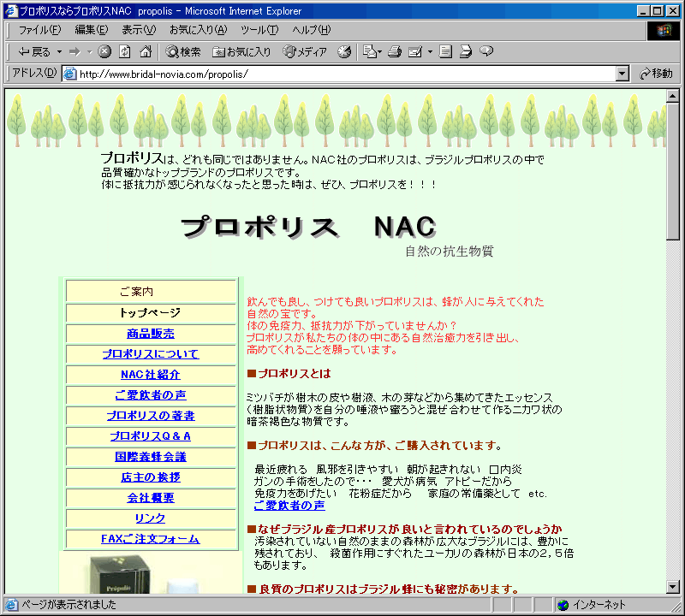Click the IE icon in the title bar
685x616 pixels.
pyautogui.click(x=11, y=10)
